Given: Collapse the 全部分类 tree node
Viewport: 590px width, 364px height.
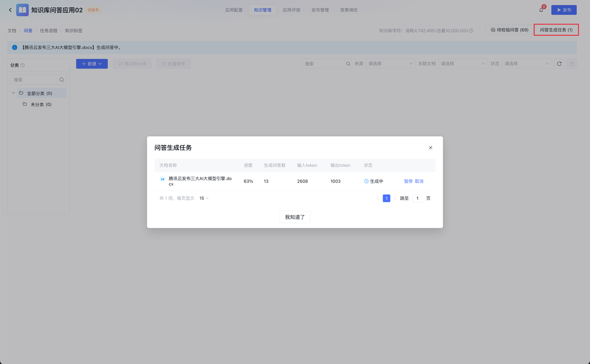Looking at the screenshot, I should (x=14, y=93).
